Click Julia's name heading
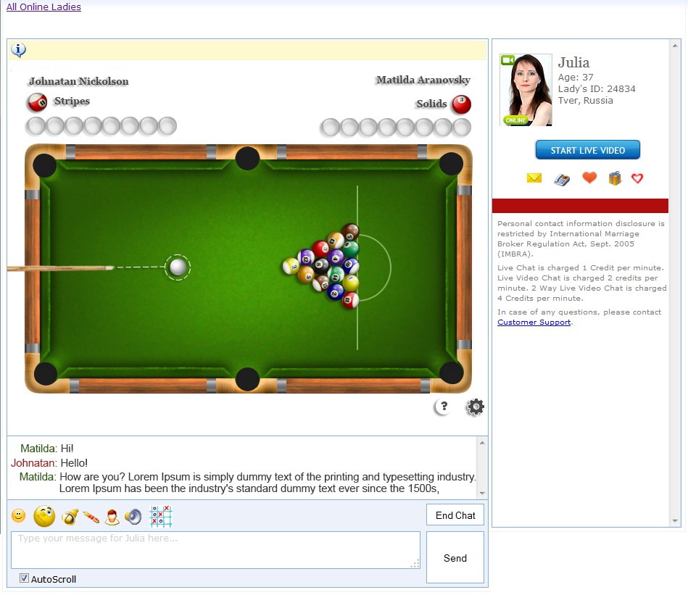The height and width of the screenshot is (616, 688). coord(573,62)
